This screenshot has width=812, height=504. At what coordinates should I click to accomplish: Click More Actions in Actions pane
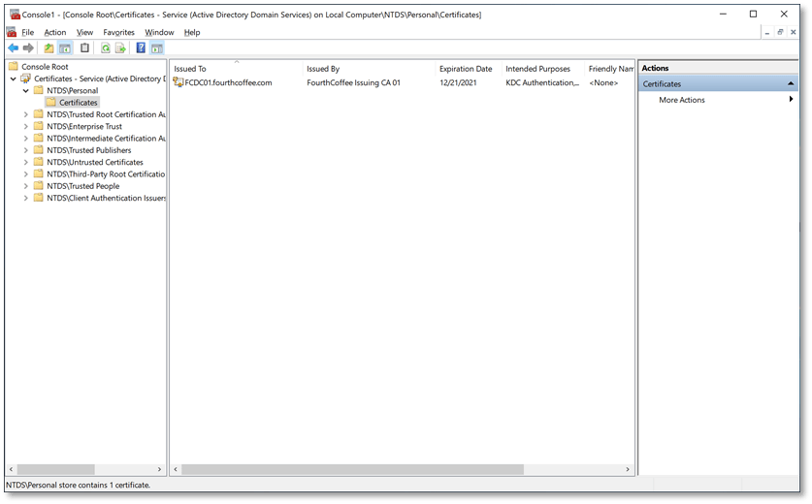coord(682,101)
